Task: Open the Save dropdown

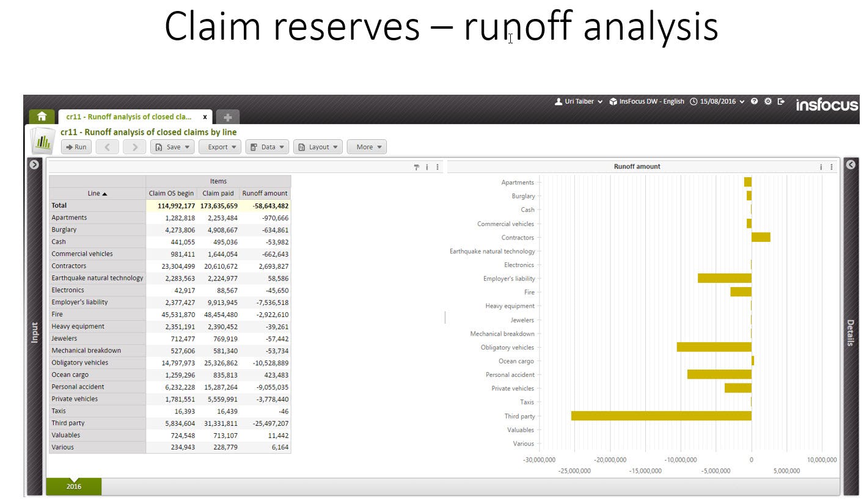Action: click(172, 147)
